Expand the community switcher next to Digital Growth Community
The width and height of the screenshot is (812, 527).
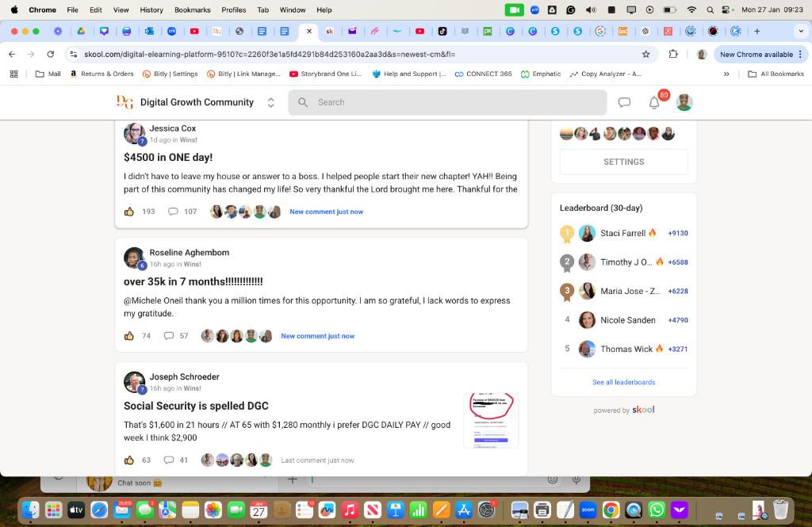click(271, 102)
